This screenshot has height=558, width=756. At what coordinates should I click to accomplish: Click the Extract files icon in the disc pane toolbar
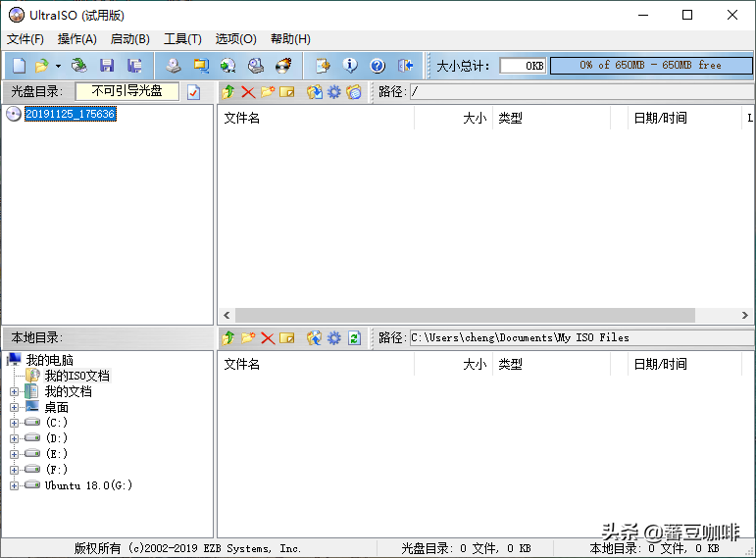(x=315, y=91)
